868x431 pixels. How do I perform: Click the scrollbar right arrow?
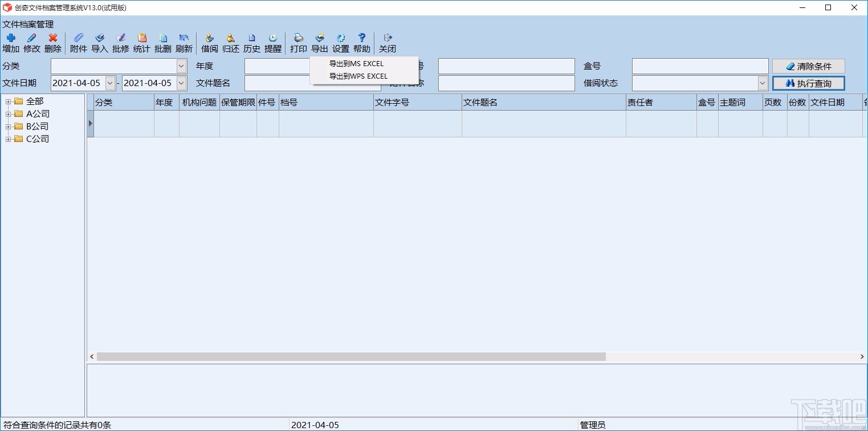(862, 357)
